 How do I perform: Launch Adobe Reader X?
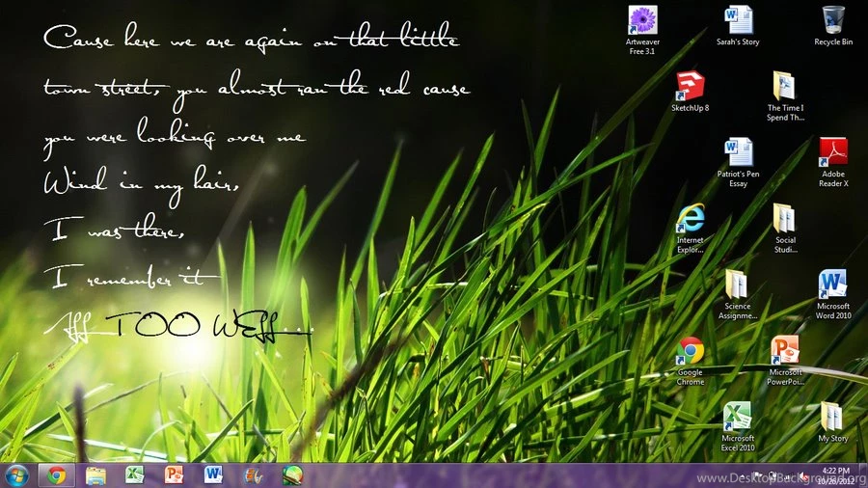pos(833,152)
